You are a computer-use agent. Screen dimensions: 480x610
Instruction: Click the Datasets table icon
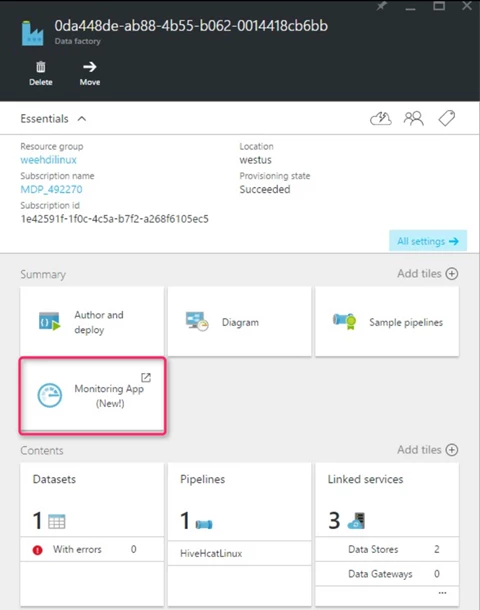tap(57, 521)
